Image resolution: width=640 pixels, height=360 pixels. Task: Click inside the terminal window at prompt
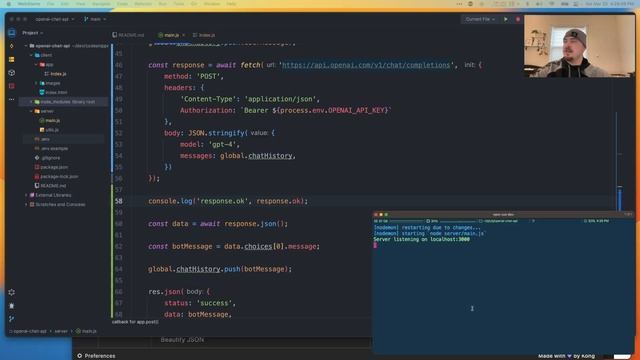[x=375, y=245]
